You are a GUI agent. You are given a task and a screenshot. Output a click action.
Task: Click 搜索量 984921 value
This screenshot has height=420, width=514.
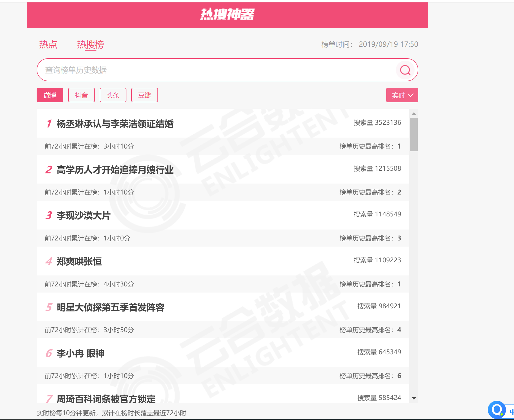[379, 306]
